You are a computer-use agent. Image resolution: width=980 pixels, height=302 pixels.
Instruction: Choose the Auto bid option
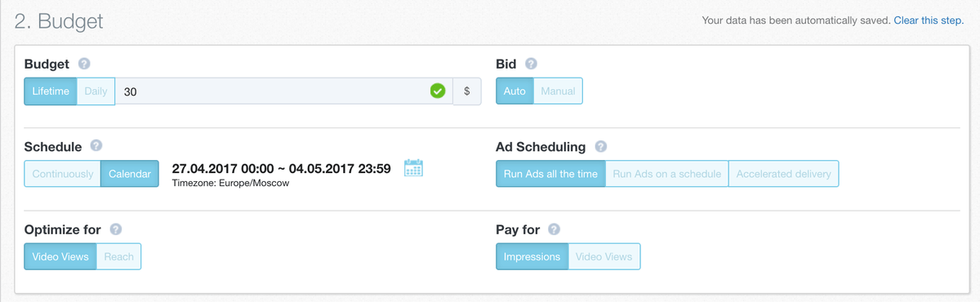[514, 91]
